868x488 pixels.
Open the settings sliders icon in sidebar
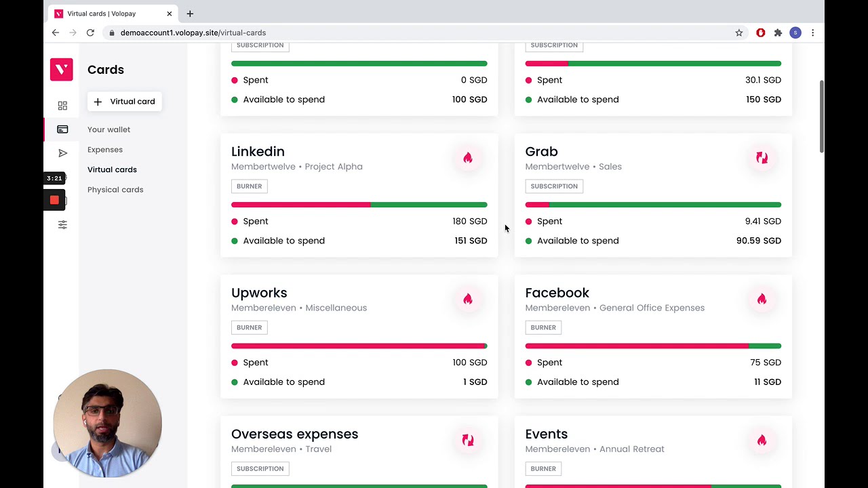pos(62,224)
